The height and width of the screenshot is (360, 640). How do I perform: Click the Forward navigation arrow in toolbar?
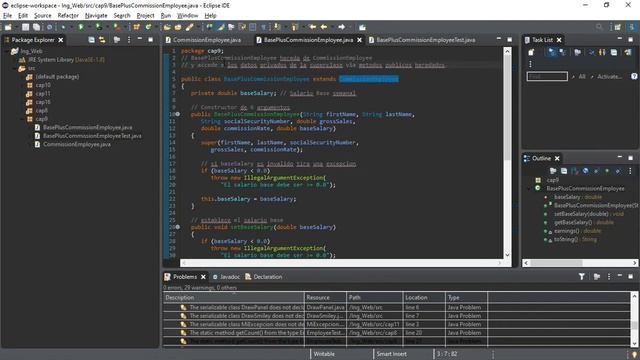coord(342,27)
